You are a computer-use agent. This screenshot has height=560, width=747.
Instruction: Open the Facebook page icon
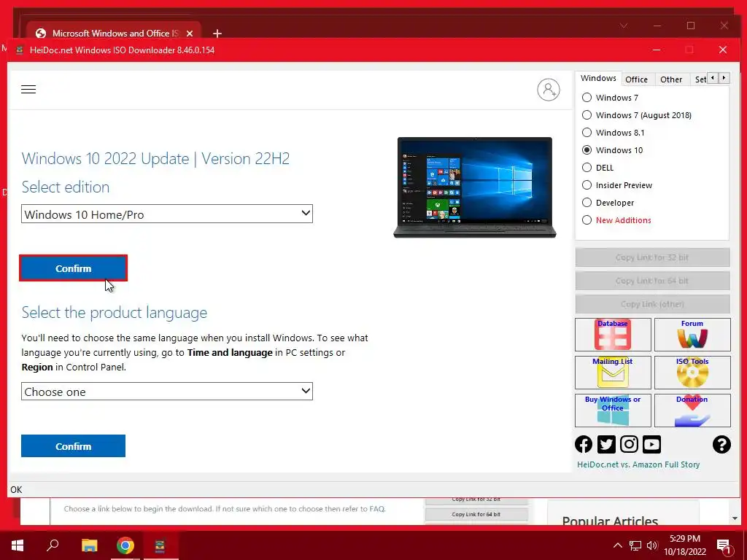click(584, 444)
